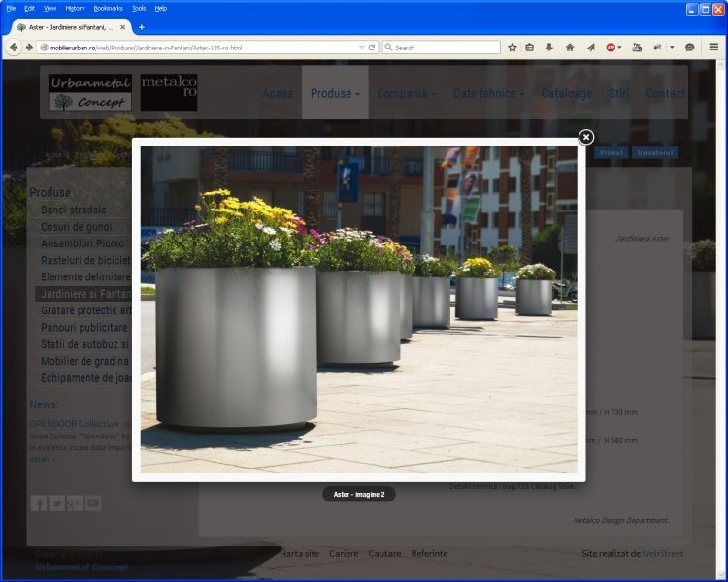This screenshot has width=728, height=582.
Task: Open the WebStreet link in footer
Action: coord(662,553)
